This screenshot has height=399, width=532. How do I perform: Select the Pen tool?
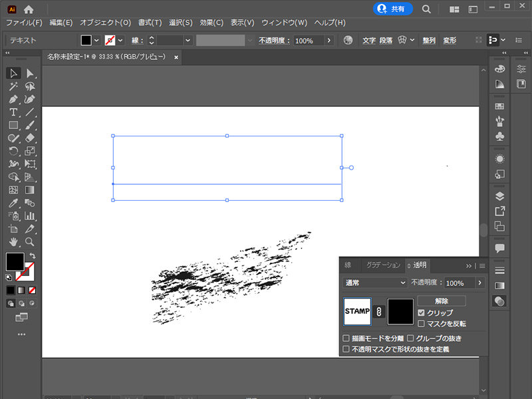coord(13,98)
